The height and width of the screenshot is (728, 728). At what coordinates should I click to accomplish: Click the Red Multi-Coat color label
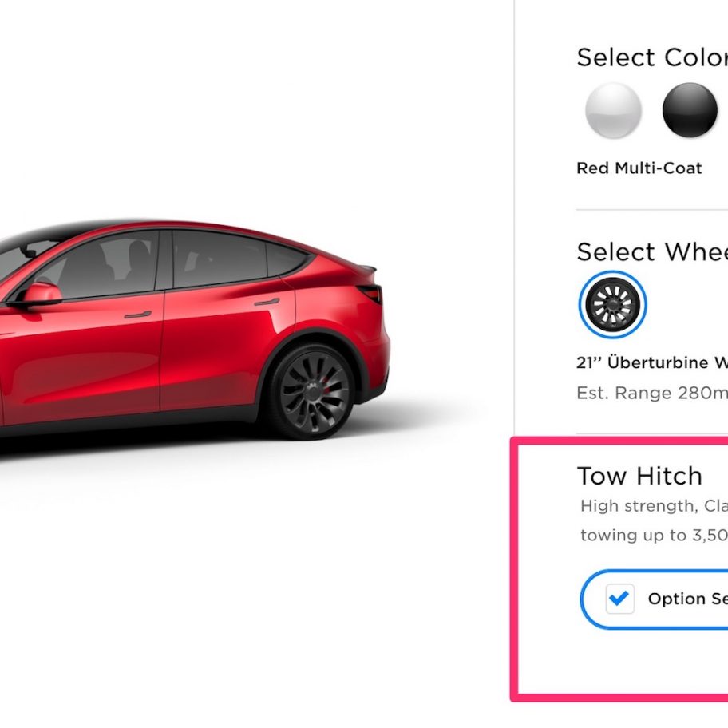pos(639,168)
